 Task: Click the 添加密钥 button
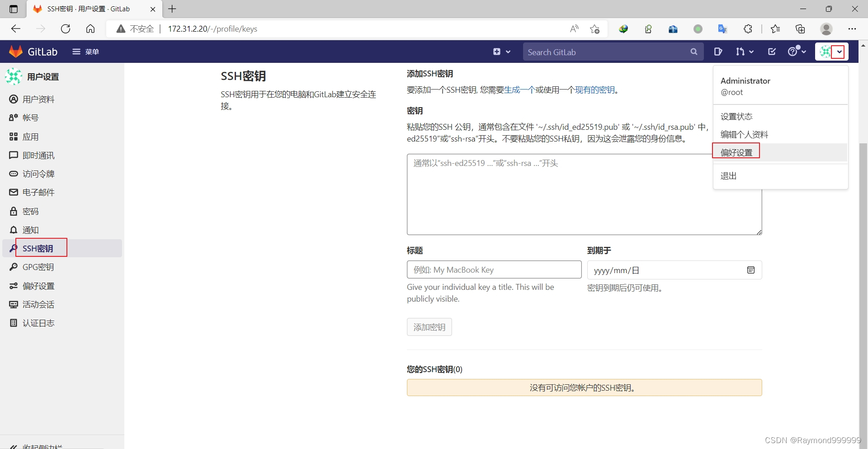[429, 327]
